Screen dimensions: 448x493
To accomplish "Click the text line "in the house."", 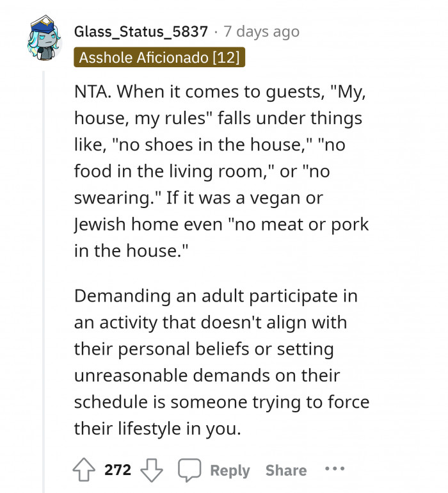I will tap(132, 251).
